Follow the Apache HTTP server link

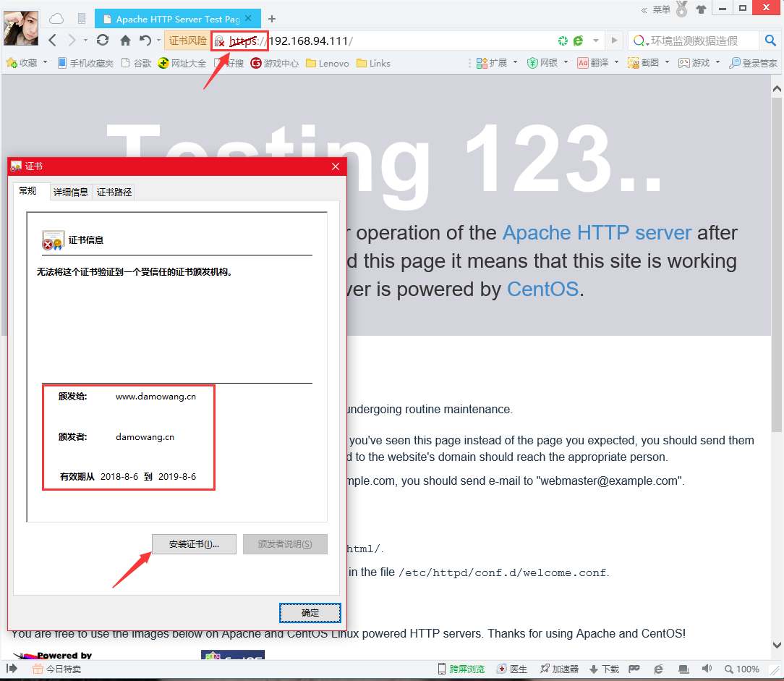597,233
